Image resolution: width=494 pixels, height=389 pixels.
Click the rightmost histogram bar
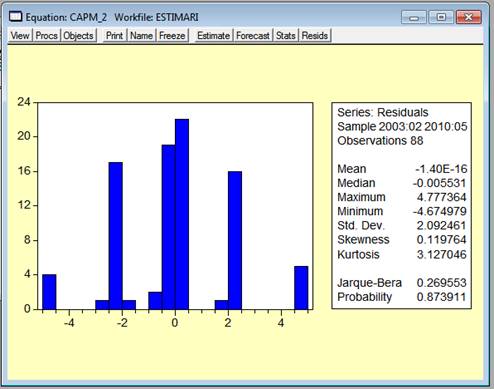point(301,288)
